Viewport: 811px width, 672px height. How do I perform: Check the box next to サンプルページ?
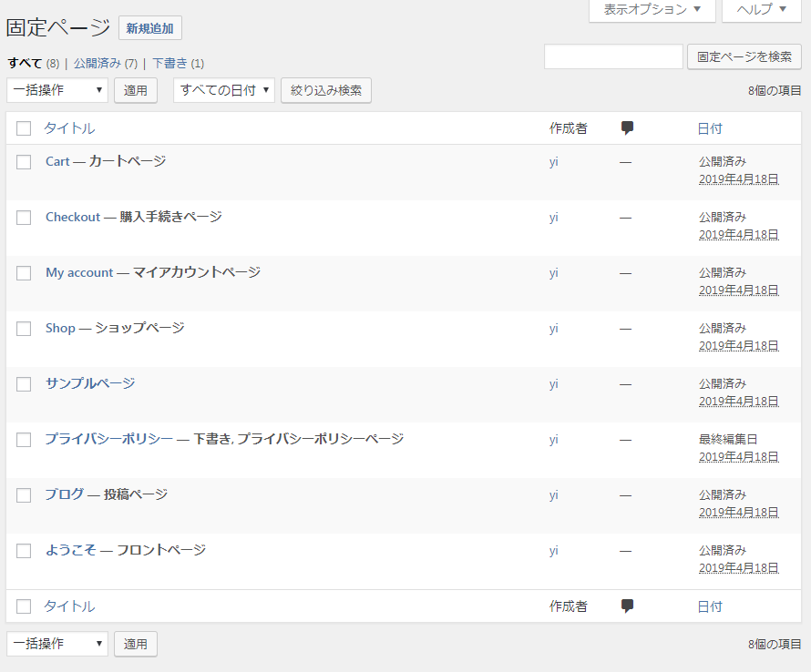pyautogui.click(x=24, y=384)
